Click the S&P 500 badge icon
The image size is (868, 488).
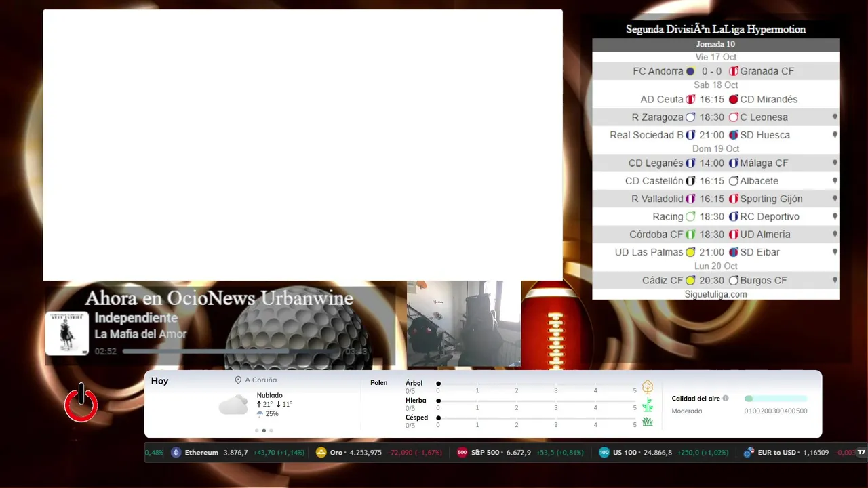point(462,453)
